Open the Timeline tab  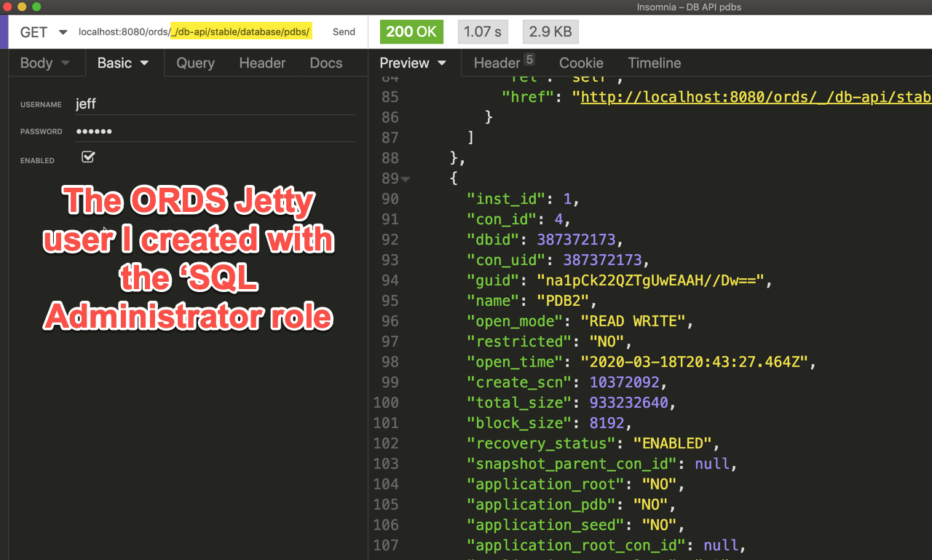tap(654, 63)
